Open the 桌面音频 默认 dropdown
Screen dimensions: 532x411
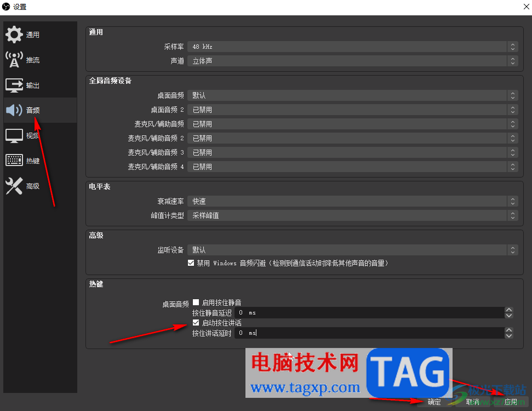coord(352,95)
